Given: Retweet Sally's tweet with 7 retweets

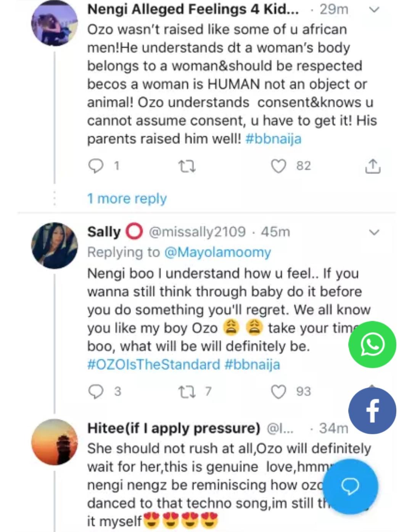Looking at the screenshot, I should click(187, 392).
